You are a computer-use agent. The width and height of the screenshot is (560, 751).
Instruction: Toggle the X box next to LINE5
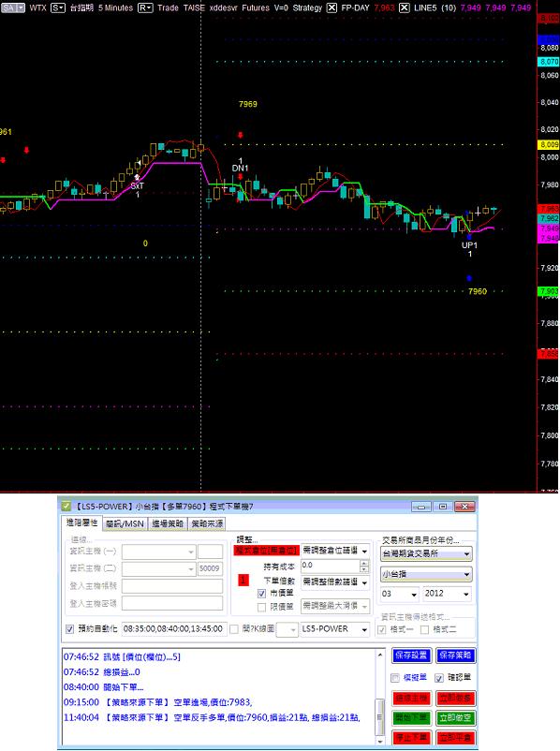[x=405, y=7]
